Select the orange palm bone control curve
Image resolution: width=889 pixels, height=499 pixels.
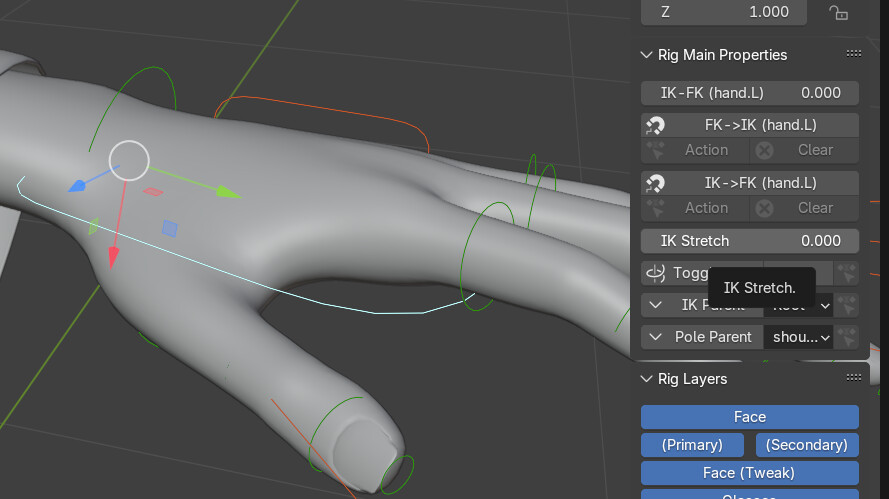[x=323, y=109]
